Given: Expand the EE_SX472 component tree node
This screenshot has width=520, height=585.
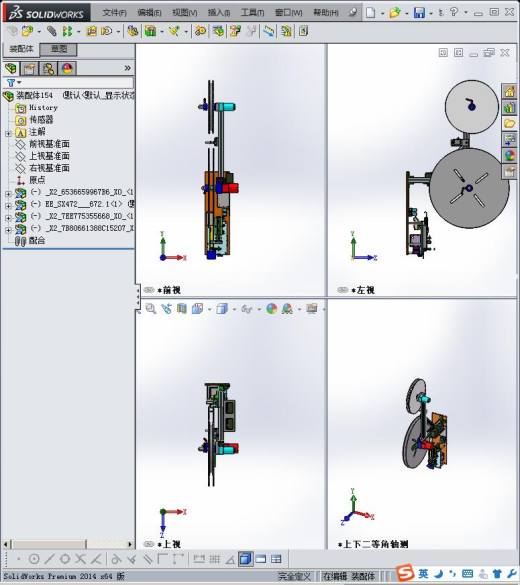Looking at the screenshot, I should tap(8, 205).
